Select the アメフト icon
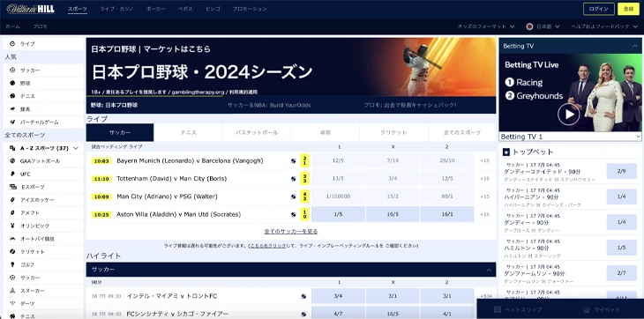The image size is (644, 319). 12,212
